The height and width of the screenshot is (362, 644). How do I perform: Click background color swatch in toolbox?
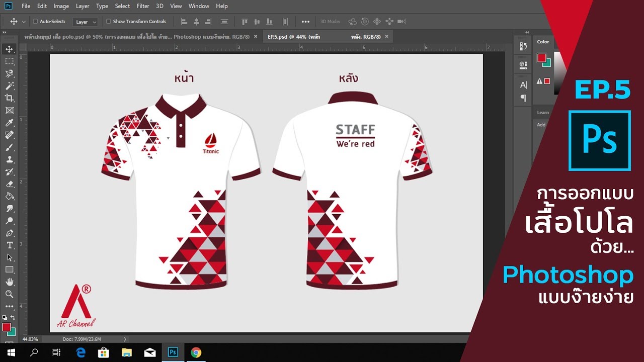pyautogui.click(x=13, y=332)
